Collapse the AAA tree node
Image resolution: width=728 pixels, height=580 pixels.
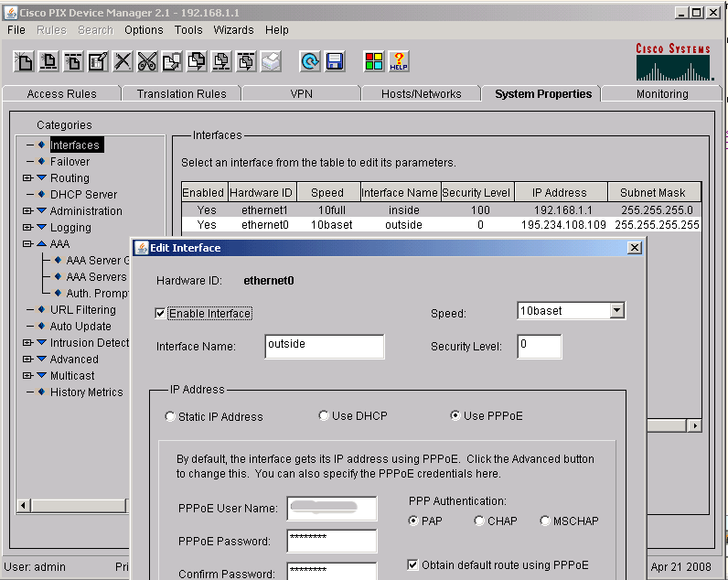tap(27, 243)
